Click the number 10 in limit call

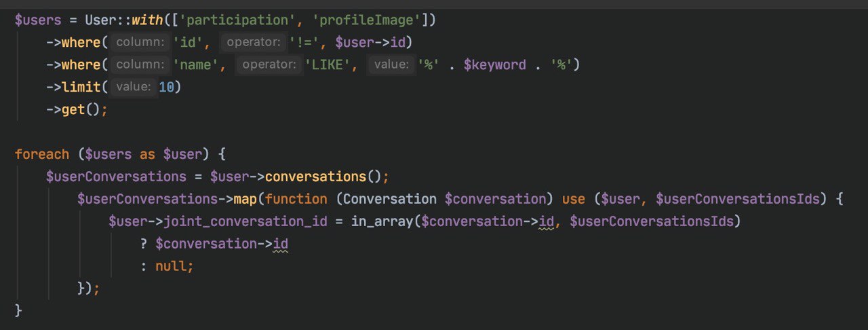(x=166, y=88)
